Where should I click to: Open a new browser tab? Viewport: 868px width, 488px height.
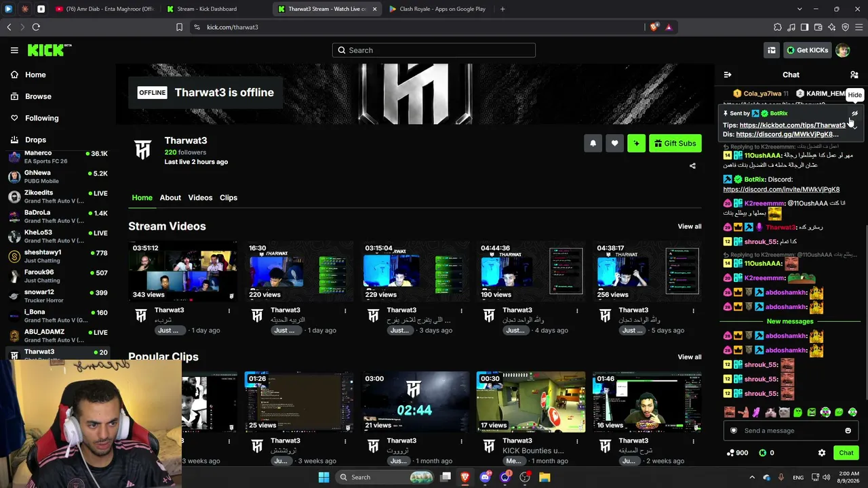point(502,9)
